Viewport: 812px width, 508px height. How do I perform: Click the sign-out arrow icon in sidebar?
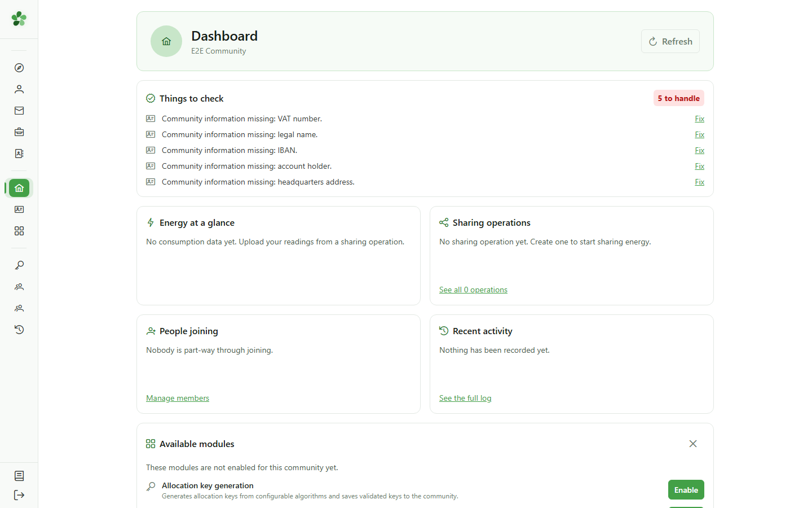tap(19, 495)
